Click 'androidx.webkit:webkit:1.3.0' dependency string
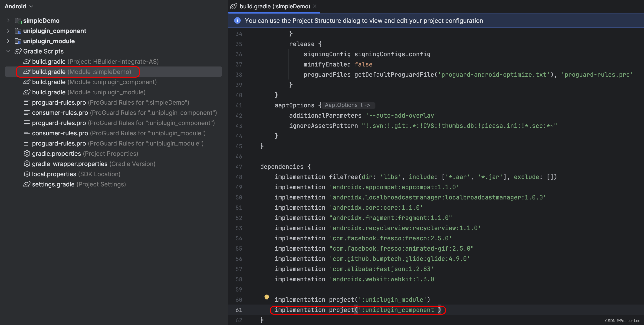The image size is (644, 325). [383, 279]
